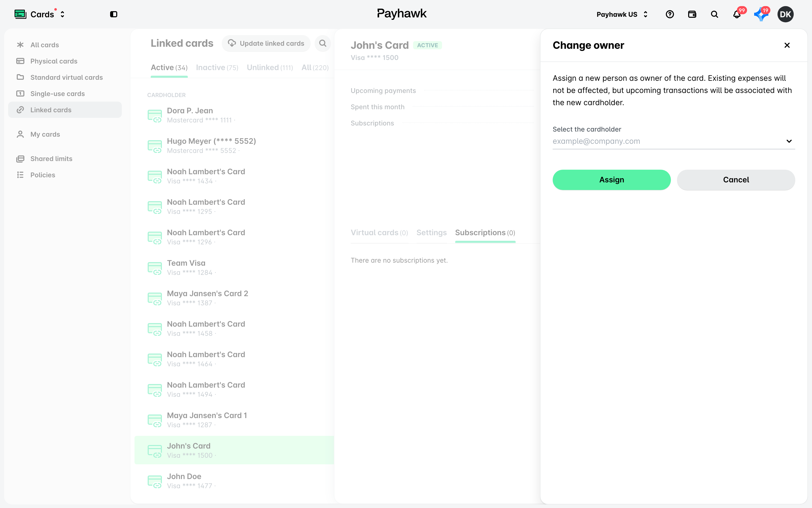812x508 pixels.
Task: Click Update linked cards button
Action: click(x=266, y=43)
